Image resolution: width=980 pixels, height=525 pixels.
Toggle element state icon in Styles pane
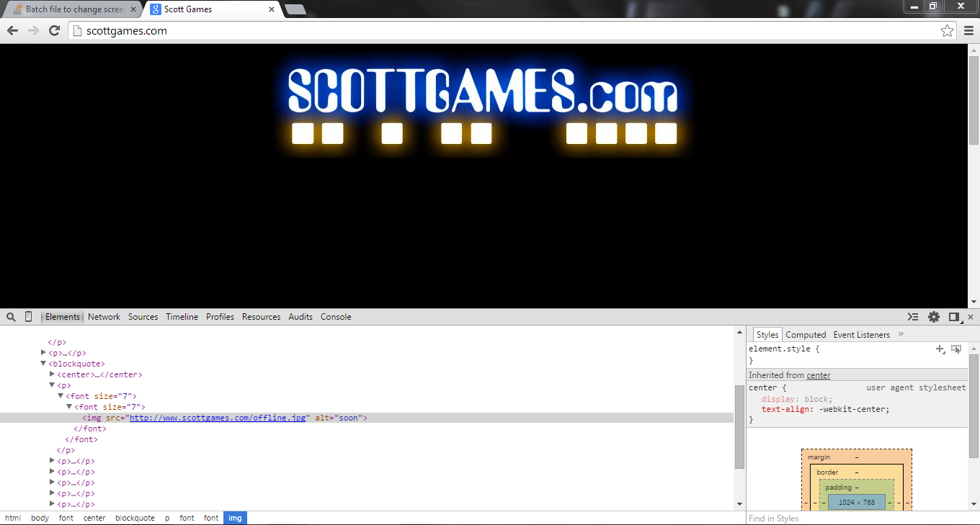pyautogui.click(x=956, y=349)
